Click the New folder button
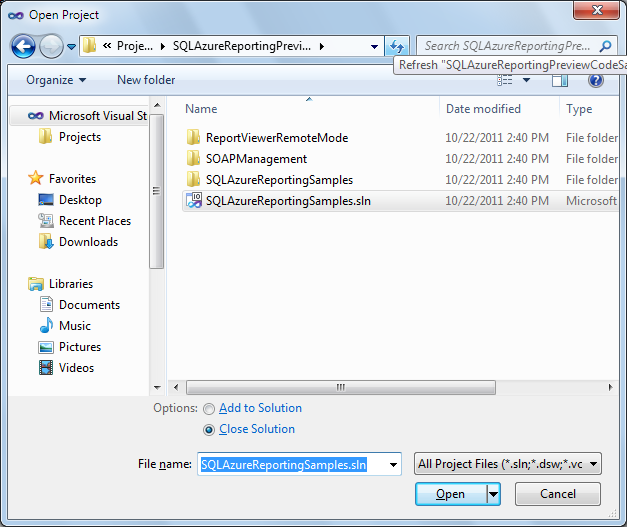The image size is (627, 527). (x=146, y=80)
